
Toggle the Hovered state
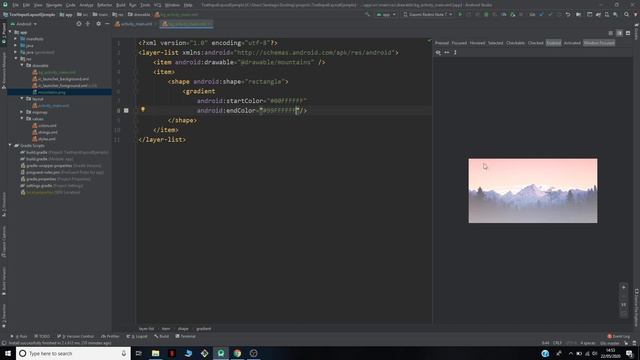(477, 43)
